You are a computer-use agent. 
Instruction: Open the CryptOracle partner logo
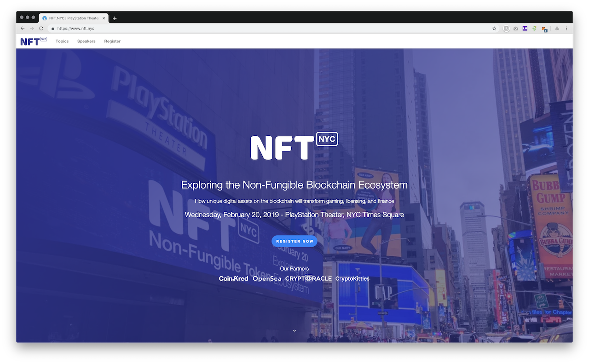[x=308, y=278]
